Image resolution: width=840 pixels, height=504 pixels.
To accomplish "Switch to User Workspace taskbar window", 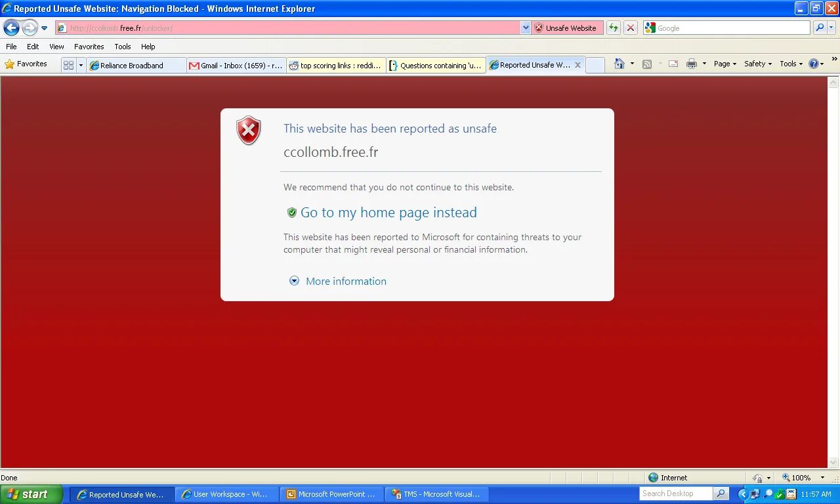I will pyautogui.click(x=227, y=494).
